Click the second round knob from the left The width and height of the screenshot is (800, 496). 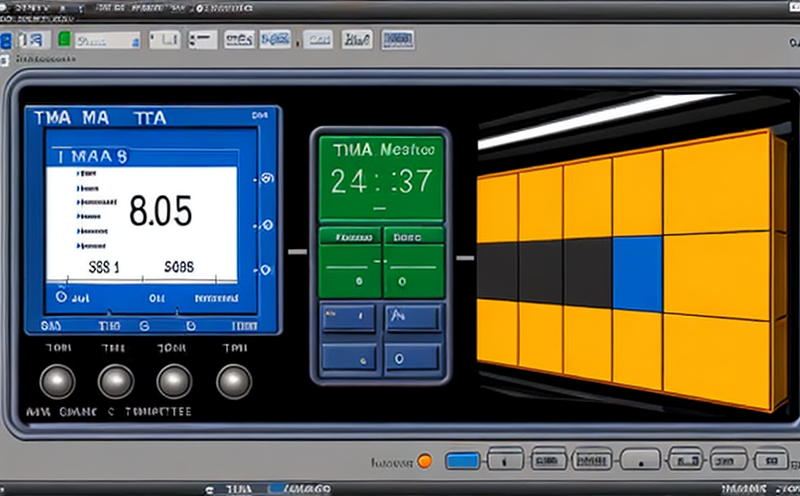116,382
